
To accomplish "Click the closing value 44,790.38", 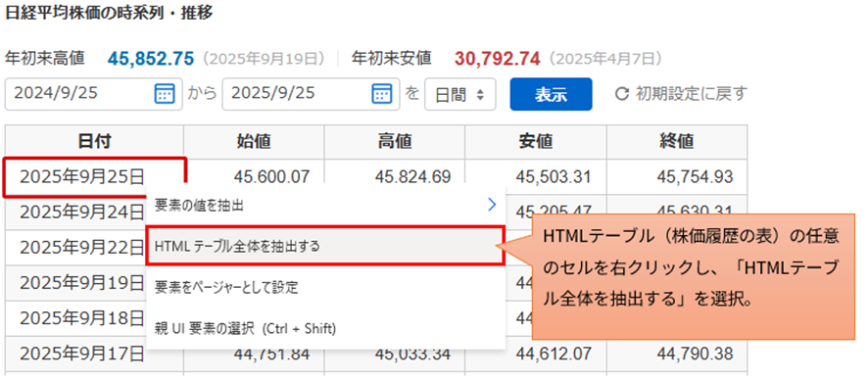I will pos(695,354).
